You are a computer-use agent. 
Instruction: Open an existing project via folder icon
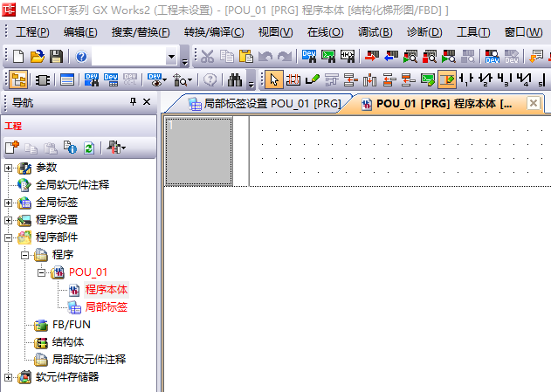coord(38,56)
